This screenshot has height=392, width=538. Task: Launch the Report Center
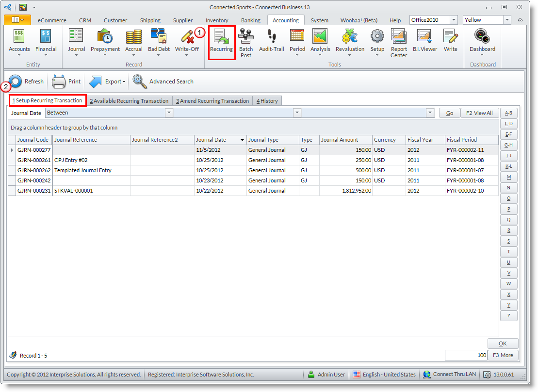pyautogui.click(x=399, y=42)
